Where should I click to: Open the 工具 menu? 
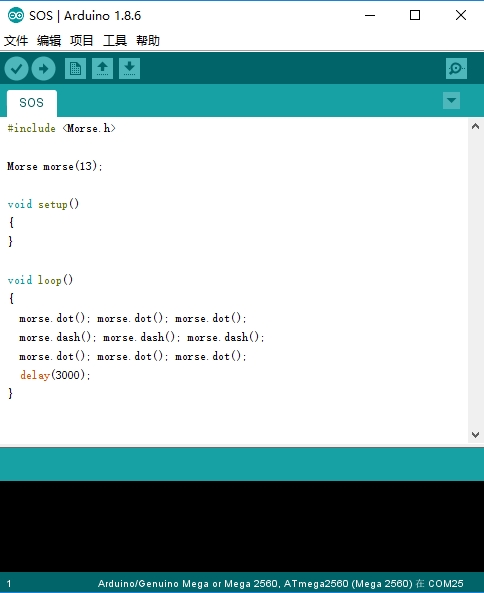point(115,40)
